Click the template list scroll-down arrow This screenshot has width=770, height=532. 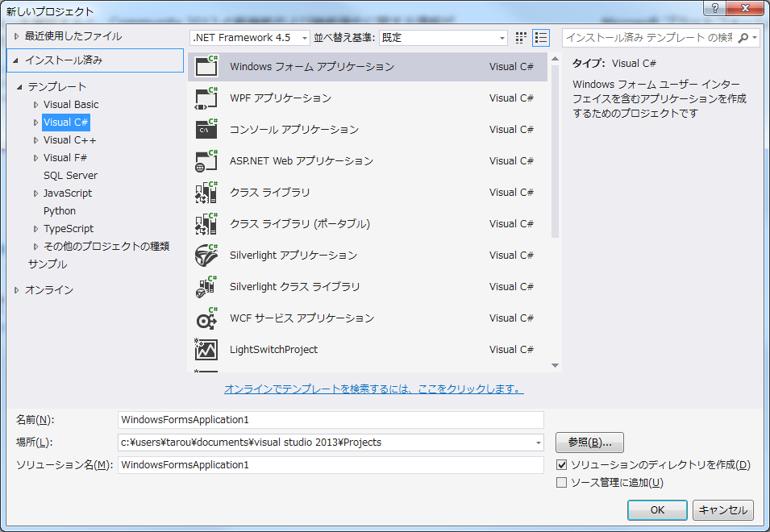coord(555,365)
